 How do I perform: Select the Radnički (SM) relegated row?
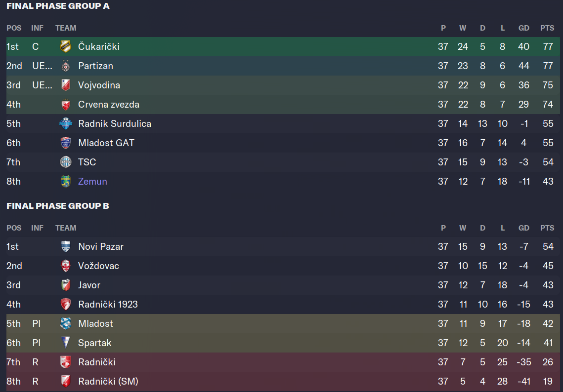[283, 381]
